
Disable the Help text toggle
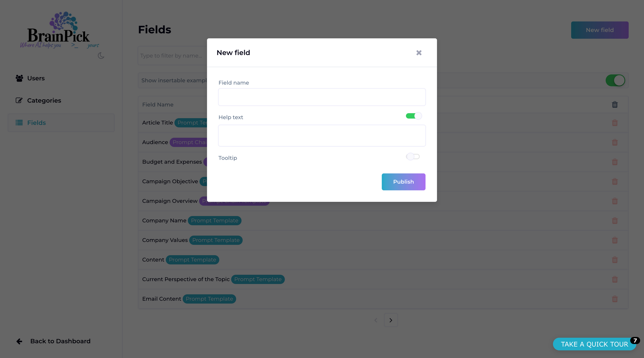click(x=414, y=116)
